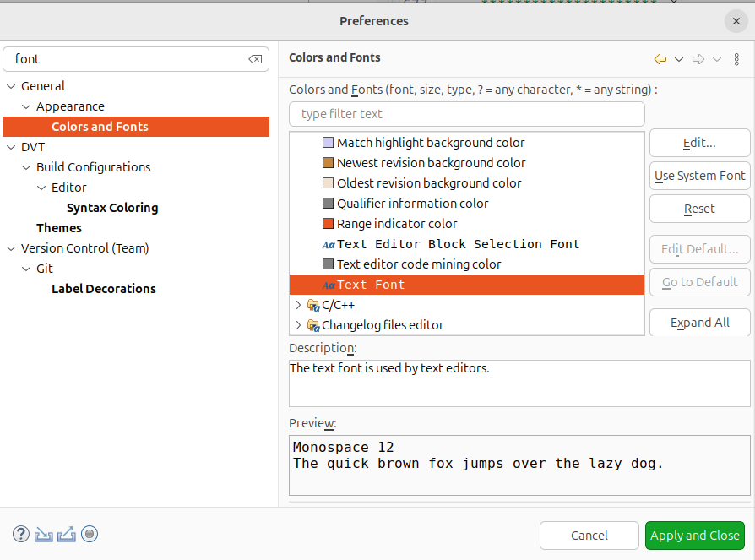
Task: Go back with the yellow arrow
Action: [x=660, y=58]
